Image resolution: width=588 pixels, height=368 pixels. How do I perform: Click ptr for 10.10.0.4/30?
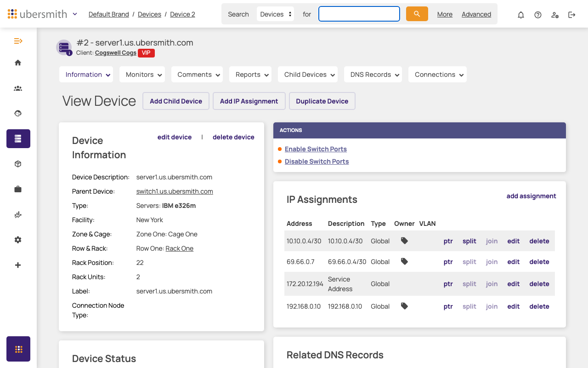click(448, 241)
